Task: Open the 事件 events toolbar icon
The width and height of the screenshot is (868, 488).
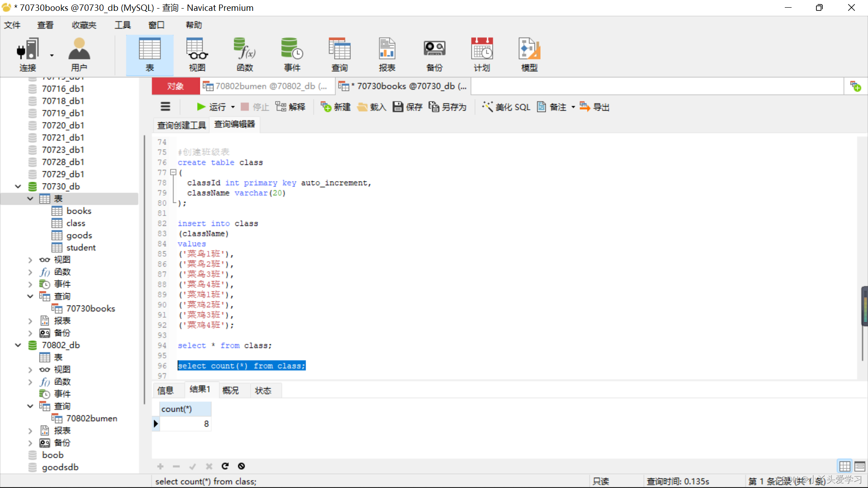Action: click(x=292, y=55)
